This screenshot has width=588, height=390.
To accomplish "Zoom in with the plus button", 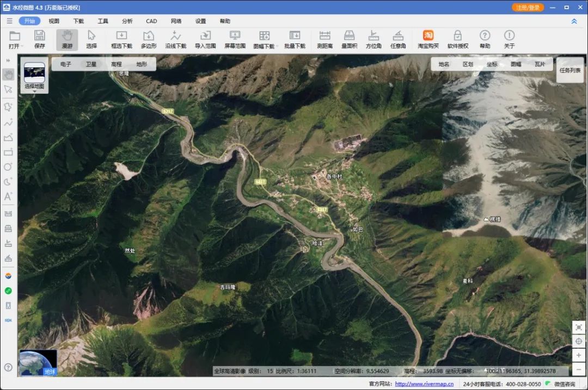I will pos(579,355).
